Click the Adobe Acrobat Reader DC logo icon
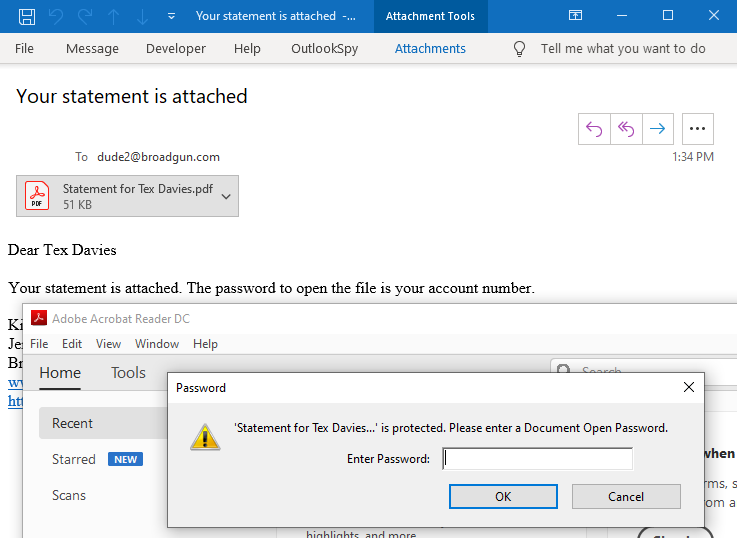 coord(39,318)
